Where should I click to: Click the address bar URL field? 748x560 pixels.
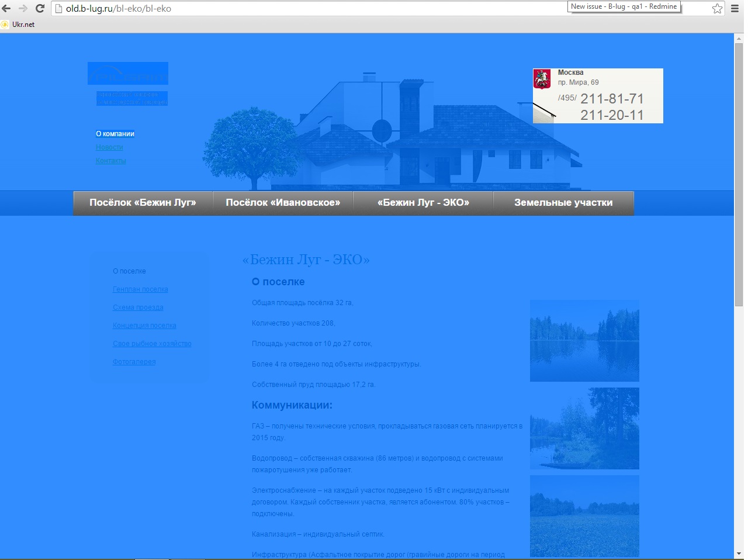pyautogui.click(x=292, y=9)
